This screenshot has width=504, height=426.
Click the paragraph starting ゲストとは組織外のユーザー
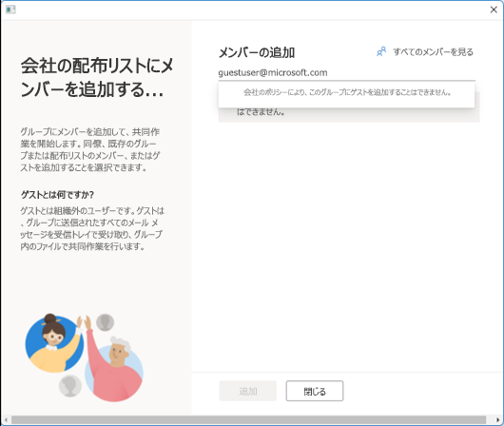point(92,228)
